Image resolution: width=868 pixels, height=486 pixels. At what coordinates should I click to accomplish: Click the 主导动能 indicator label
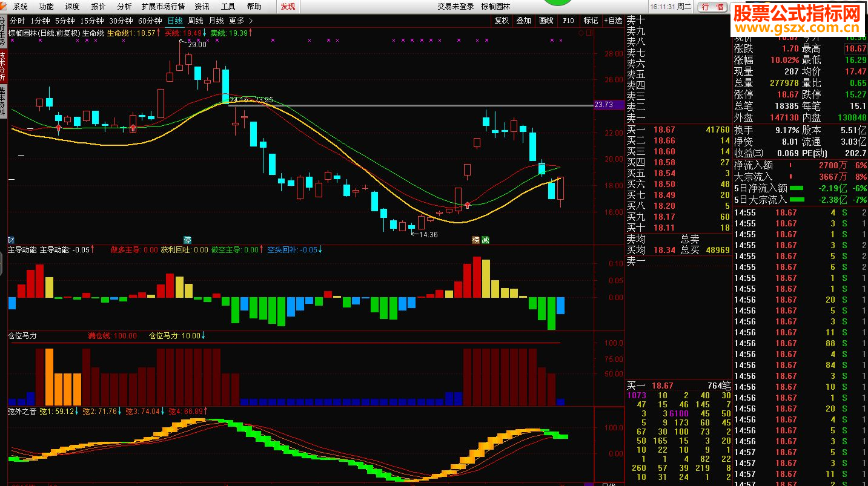(22, 249)
